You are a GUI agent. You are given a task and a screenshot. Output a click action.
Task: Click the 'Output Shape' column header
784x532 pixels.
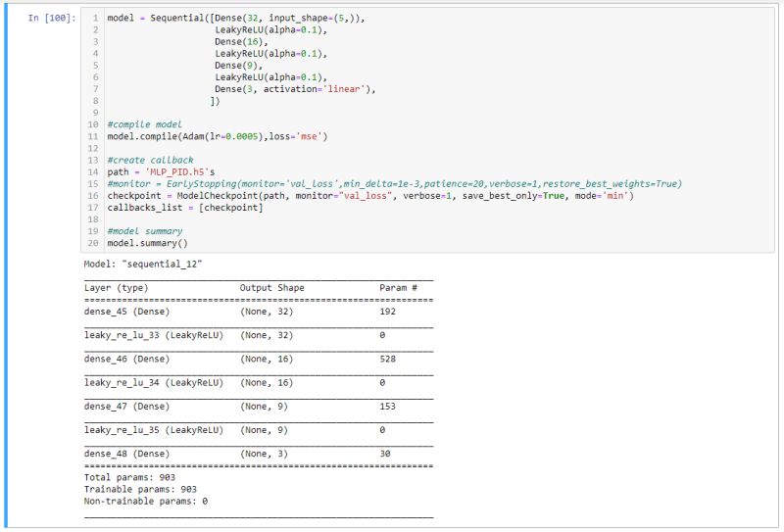pyautogui.click(x=272, y=288)
